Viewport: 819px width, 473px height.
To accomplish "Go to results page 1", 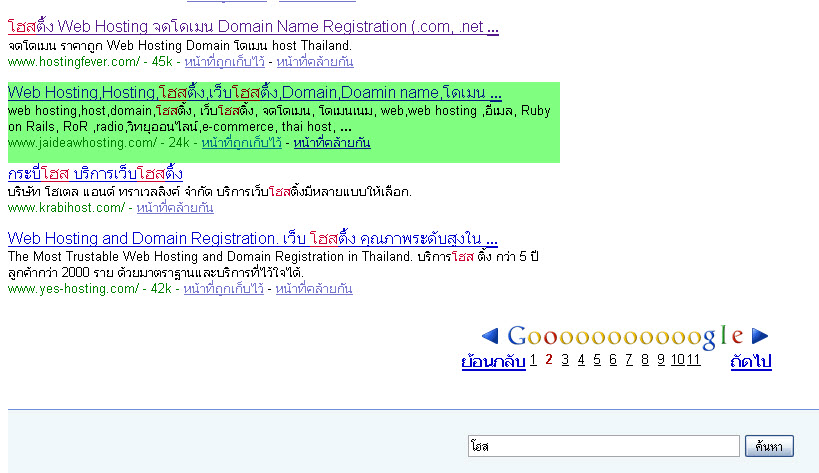I will (x=533, y=360).
